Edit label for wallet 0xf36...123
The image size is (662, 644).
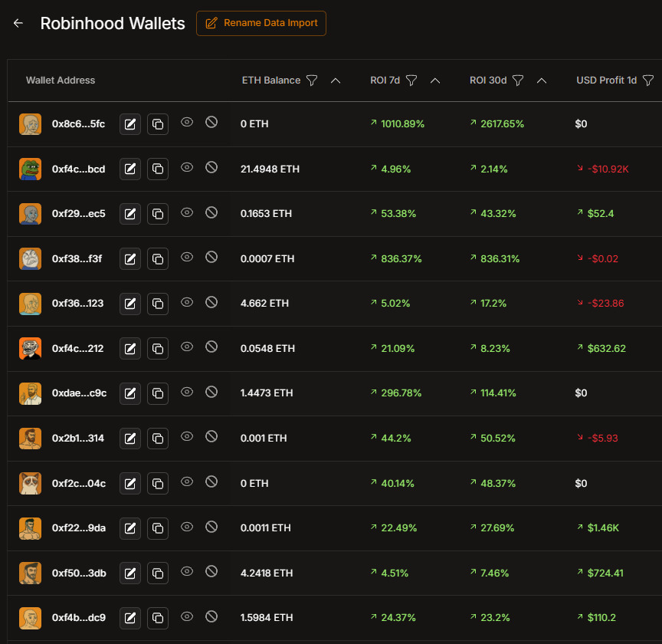(130, 304)
